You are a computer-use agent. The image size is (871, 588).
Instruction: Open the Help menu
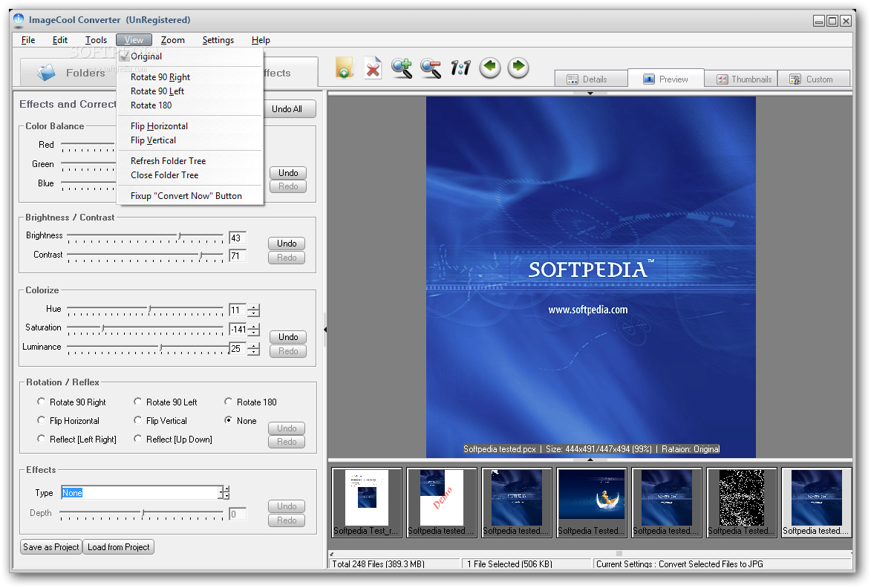click(x=261, y=40)
